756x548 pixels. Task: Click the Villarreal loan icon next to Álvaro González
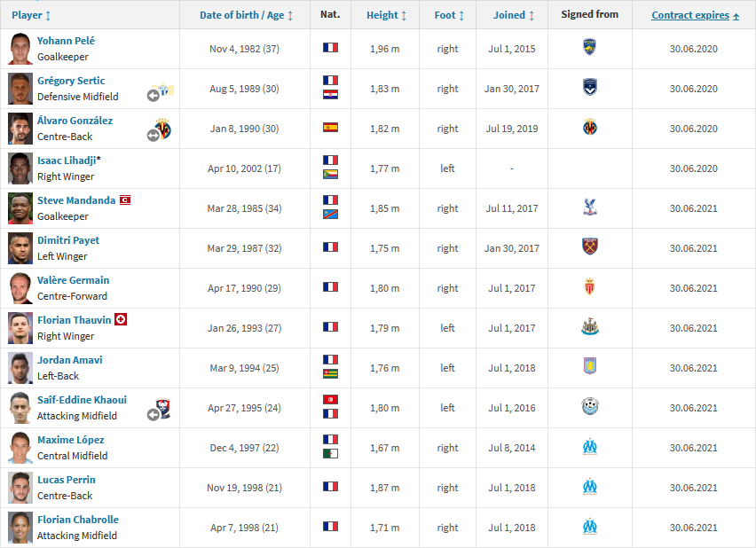(161, 129)
